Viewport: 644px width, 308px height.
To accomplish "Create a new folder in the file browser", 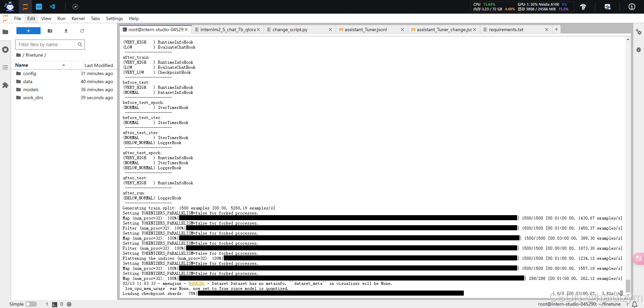I will [x=50, y=31].
